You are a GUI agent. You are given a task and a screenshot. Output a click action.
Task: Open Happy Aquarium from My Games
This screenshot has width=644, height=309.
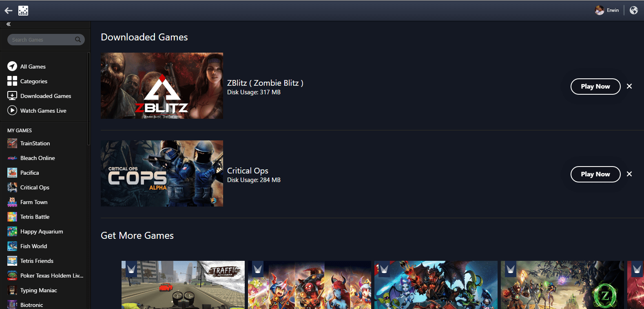coord(42,231)
